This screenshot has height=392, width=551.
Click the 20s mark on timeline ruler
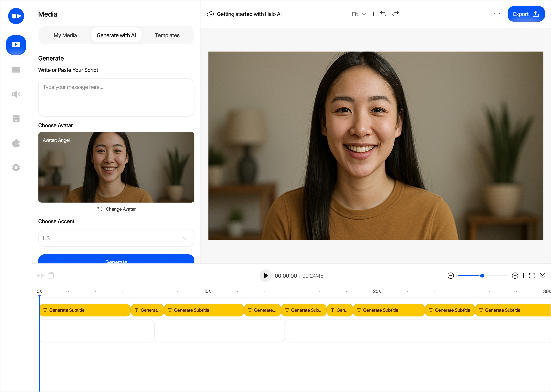[377, 291]
